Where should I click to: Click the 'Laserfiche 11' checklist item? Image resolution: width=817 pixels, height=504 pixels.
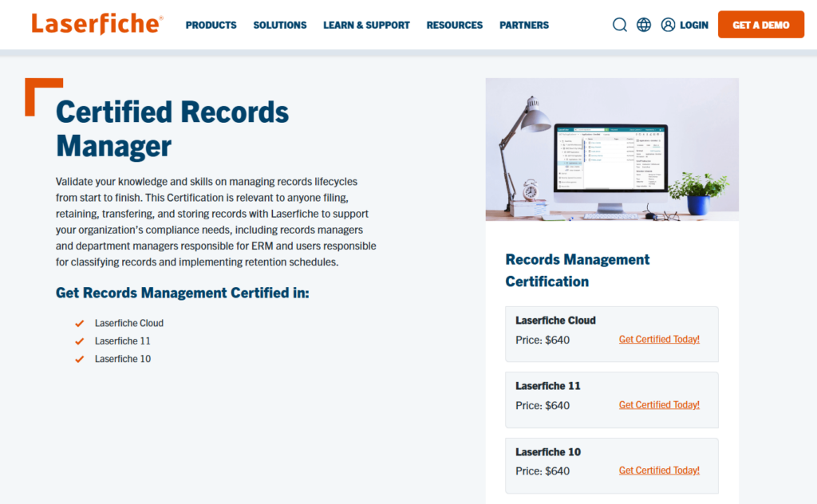coord(122,341)
